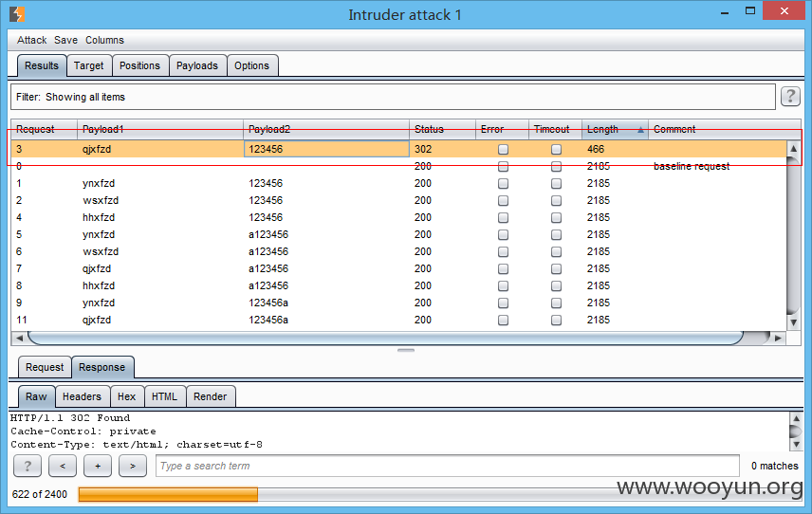Click the results vertical scrollbar thumb
The width and height of the screenshot is (812, 514).
793,235
